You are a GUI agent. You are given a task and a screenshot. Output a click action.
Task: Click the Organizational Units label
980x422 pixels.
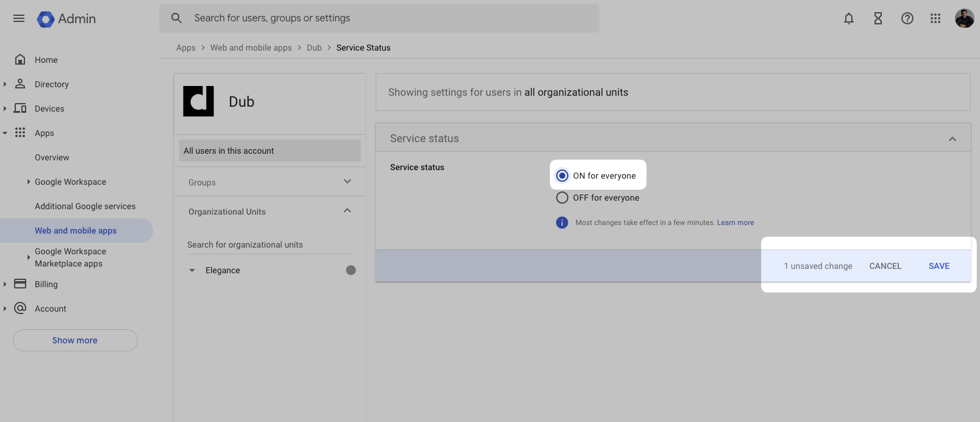[227, 212]
